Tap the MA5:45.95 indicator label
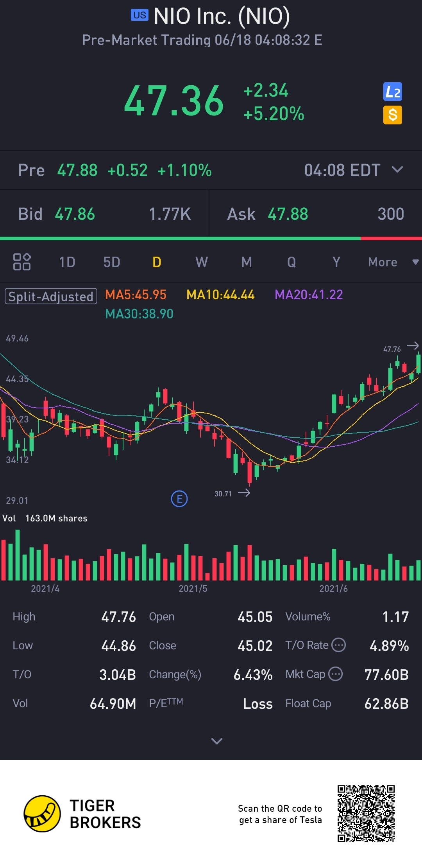 point(136,295)
